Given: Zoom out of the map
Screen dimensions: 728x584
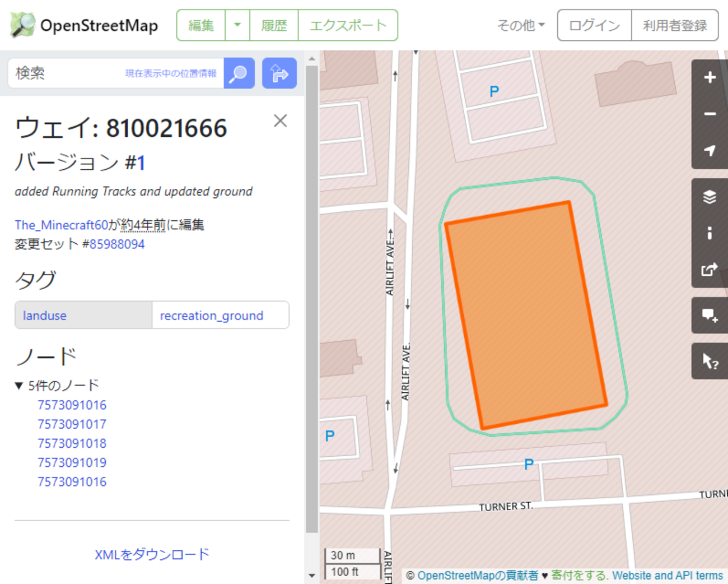Looking at the screenshot, I should pyautogui.click(x=709, y=113).
